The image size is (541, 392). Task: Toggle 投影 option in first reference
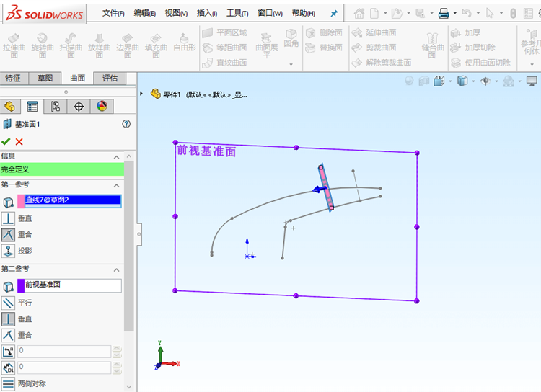click(x=8, y=251)
